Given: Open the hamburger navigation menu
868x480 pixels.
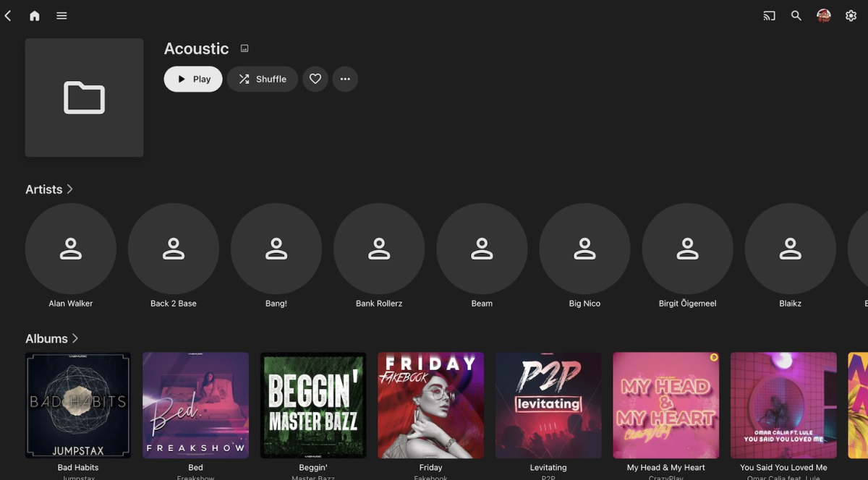Looking at the screenshot, I should click(61, 15).
